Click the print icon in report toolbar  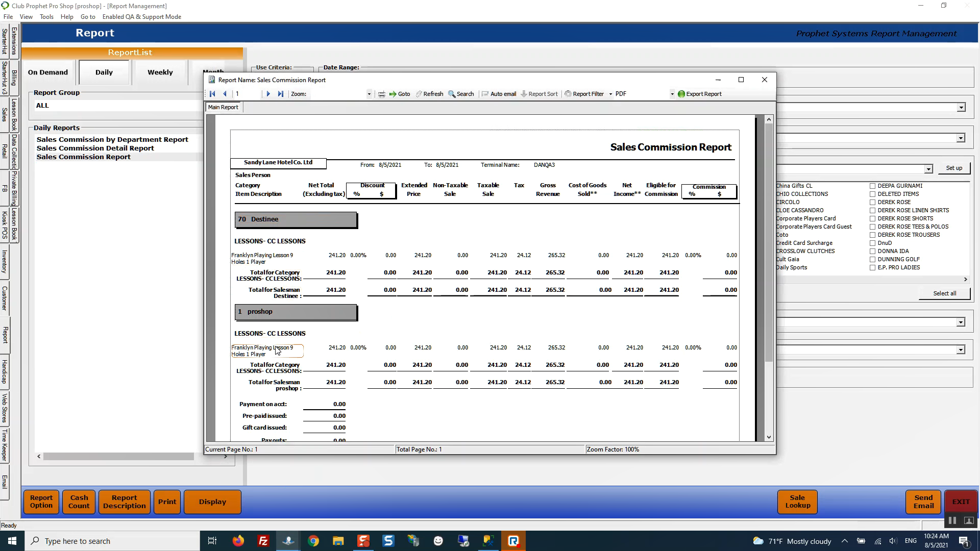[x=381, y=94]
